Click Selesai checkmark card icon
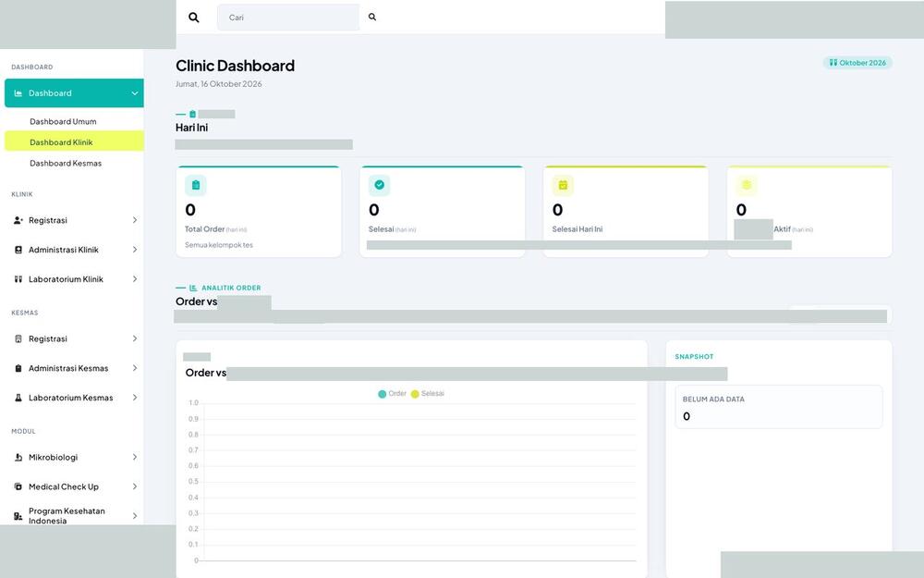This screenshot has width=924, height=578. coord(380,185)
